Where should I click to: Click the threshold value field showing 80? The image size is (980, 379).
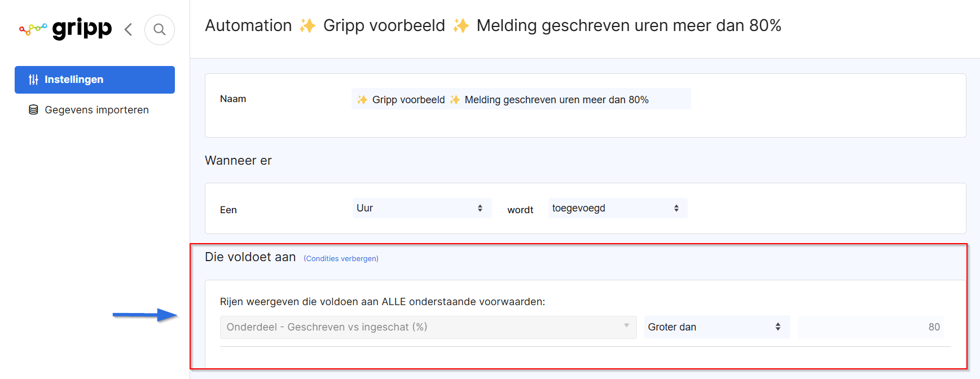[x=871, y=327]
